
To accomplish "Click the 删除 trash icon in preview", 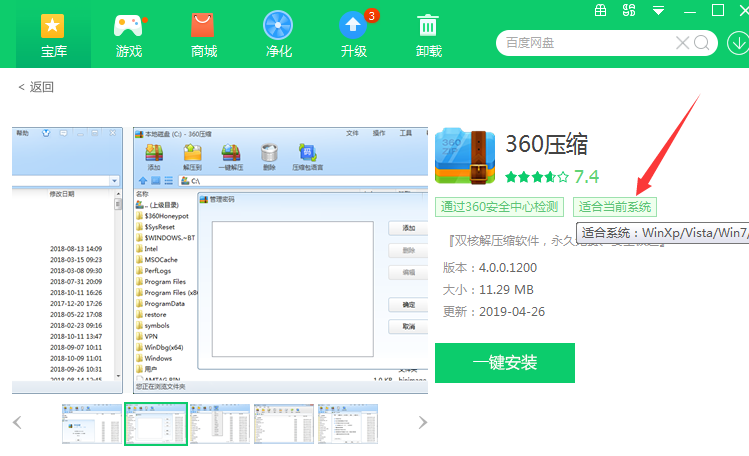I will (269, 157).
